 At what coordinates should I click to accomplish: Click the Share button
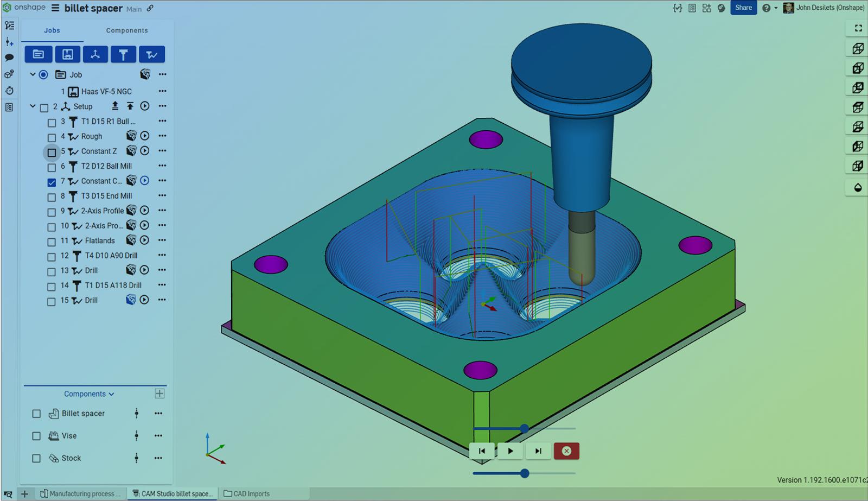click(743, 8)
